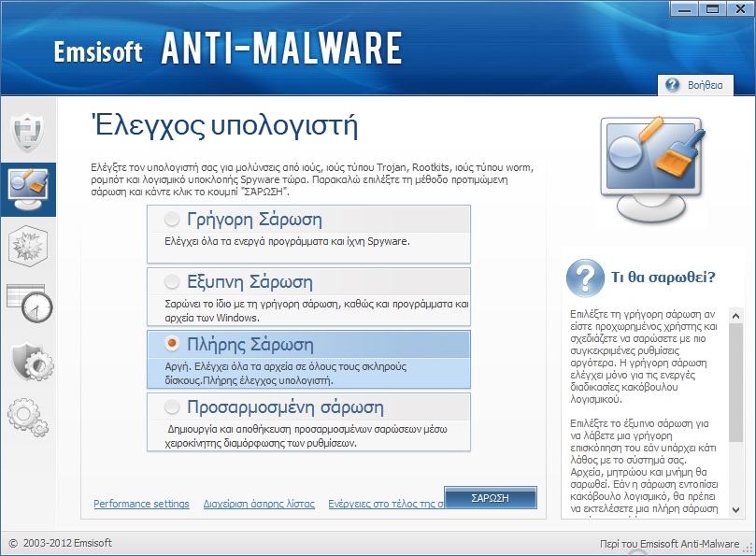Image resolution: width=756 pixels, height=556 pixels.
Task: Click the ΣΑΡΩΣΗ scan button
Action: (x=491, y=498)
